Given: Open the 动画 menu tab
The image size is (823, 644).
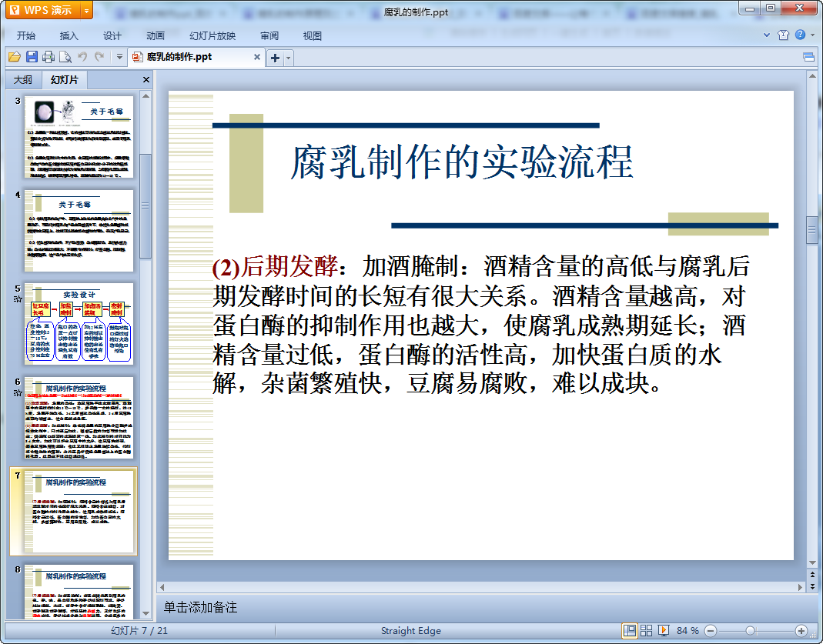Looking at the screenshot, I should [156, 35].
